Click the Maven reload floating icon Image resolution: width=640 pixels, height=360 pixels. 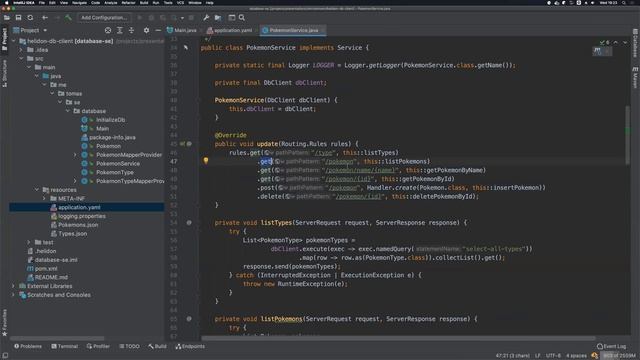point(598,51)
